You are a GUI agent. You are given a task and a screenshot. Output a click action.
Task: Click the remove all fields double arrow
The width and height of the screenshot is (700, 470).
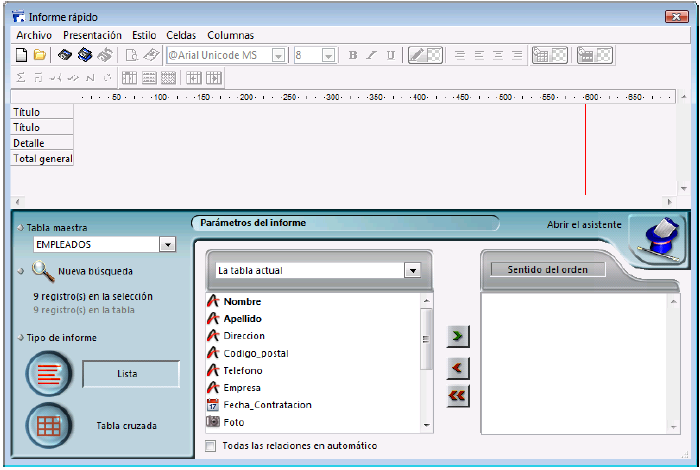[x=457, y=396]
